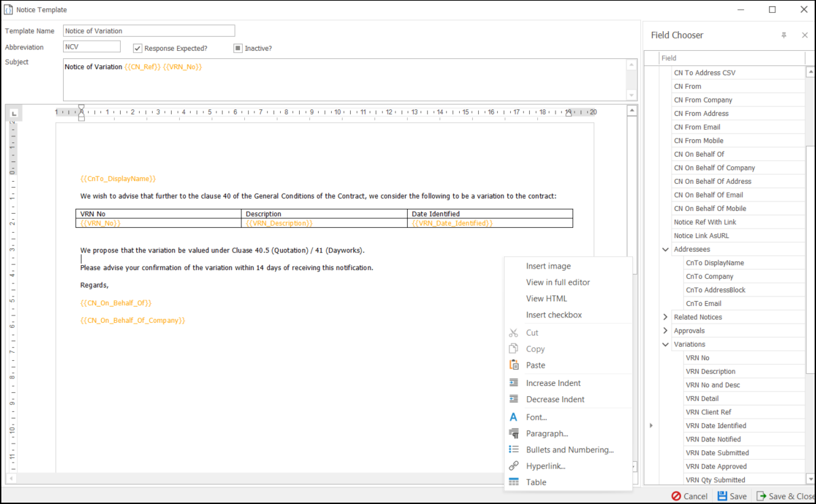Expand the Approvals group

coord(666,330)
